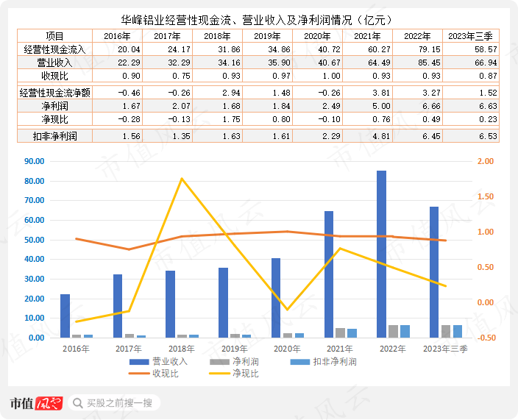The height and width of the screenshot is (420, 518).
Task: Click the 净利润 legend color swatch
Action: pos(219,362)
